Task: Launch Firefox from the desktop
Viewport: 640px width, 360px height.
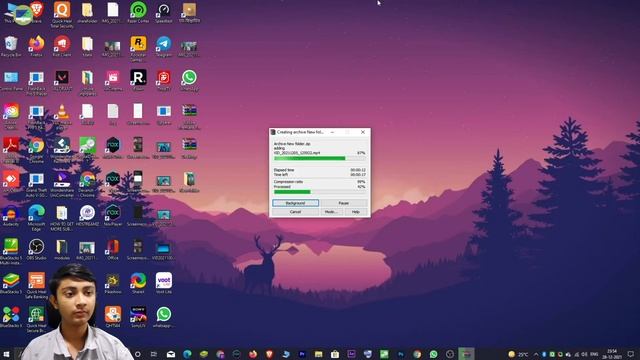Action: (36, 46)
